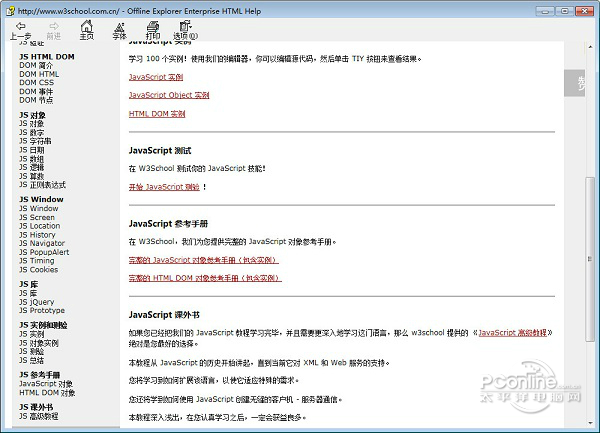Click the 字体 font toolbar icon
Viewport: 600px width, 433px height.
[119, 30]
